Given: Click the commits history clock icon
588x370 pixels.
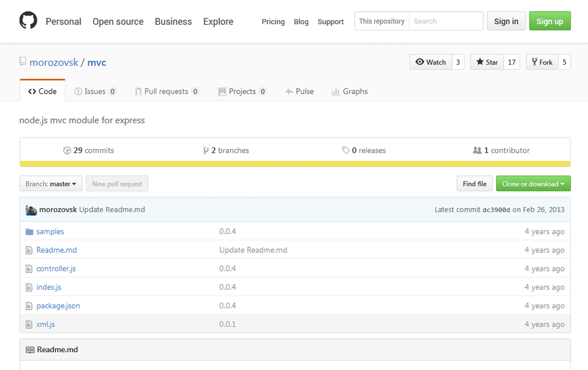Looking at the screenshot, I should coord(67,150).
